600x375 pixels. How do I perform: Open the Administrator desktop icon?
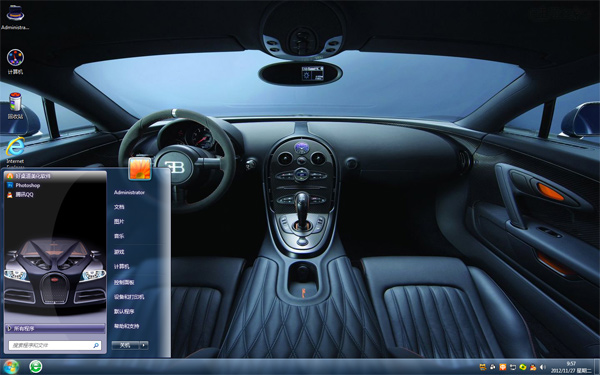tap(15, 17)
